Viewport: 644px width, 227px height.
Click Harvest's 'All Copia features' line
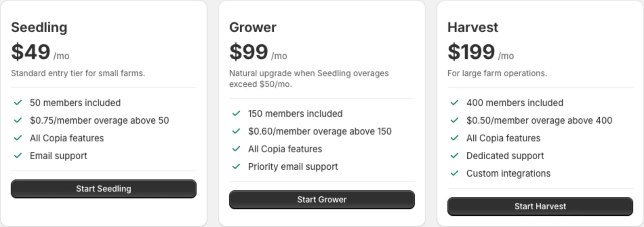[x=503, y=138]
